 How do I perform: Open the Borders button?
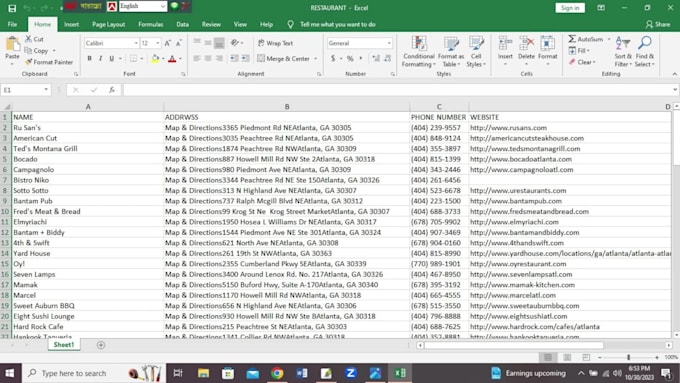click(134, 59)
